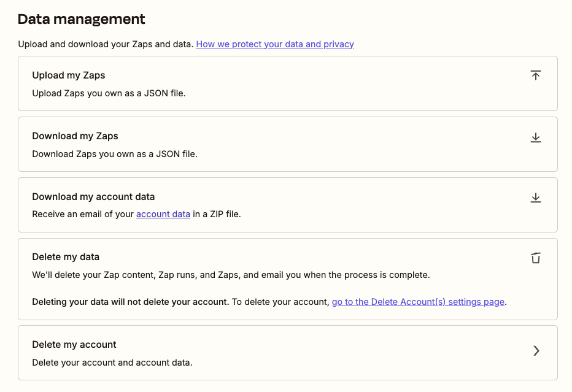572x392 pixels.
Task: Click the account data hyperlink
Action: point(163,213)
